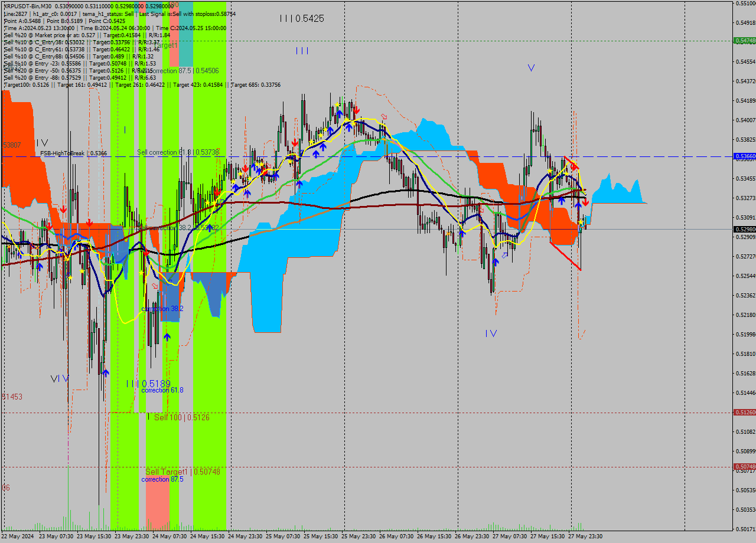Select the Sell %10 @ C_Entry38 line
The height and width of the screenshot is (543, 756).
pos(82,42)
